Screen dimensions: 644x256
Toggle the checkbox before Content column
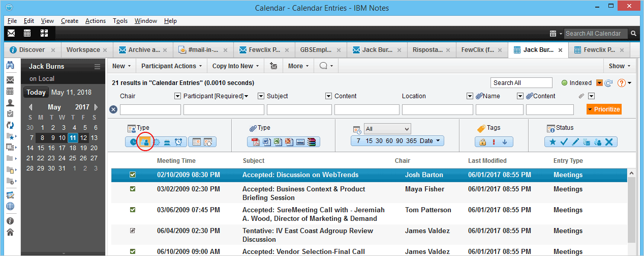pos(328,96)
